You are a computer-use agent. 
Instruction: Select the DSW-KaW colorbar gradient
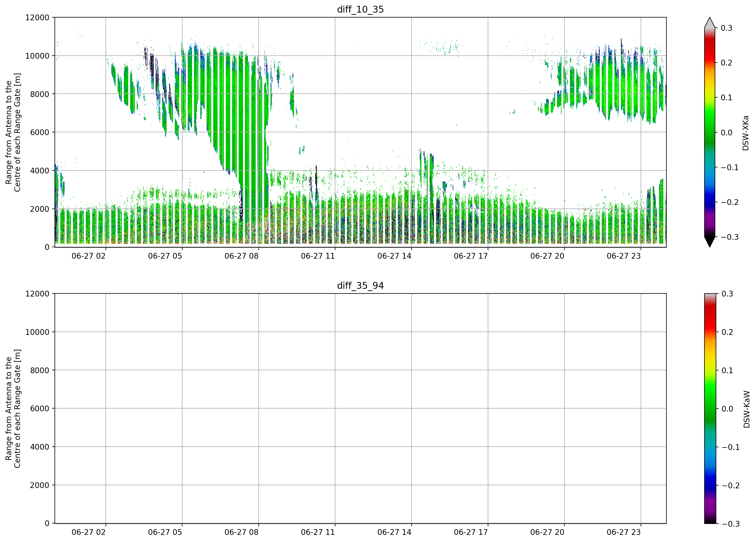click(710, 409)
